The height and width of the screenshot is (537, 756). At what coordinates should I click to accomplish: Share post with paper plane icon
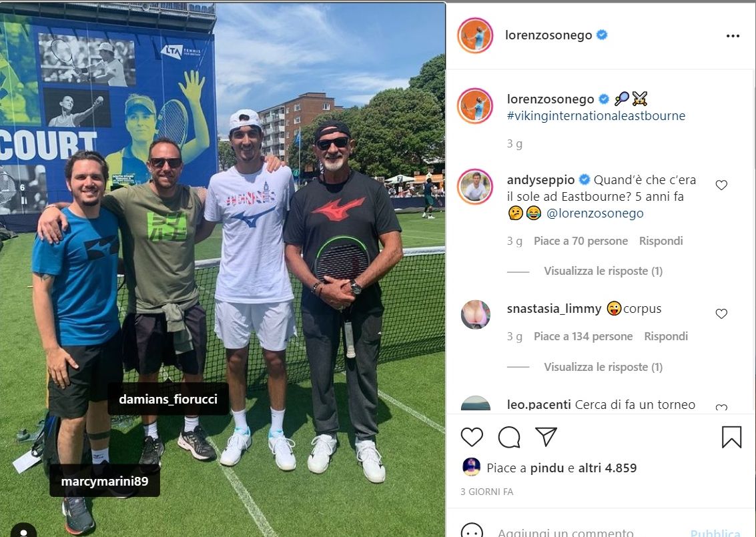click(x=546, y=437)
